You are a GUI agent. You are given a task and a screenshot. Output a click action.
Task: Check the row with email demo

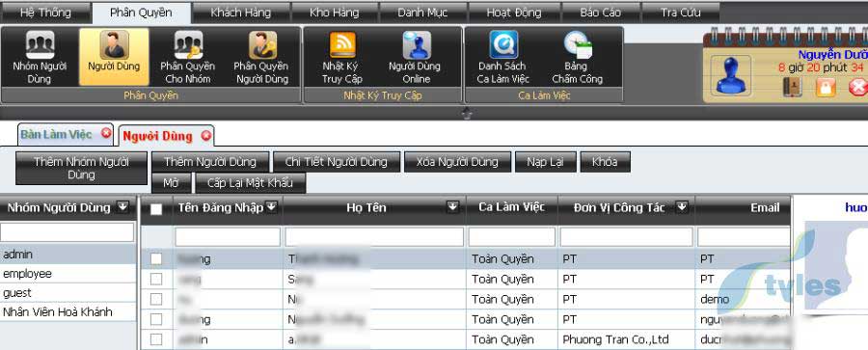tap(156, 299)
